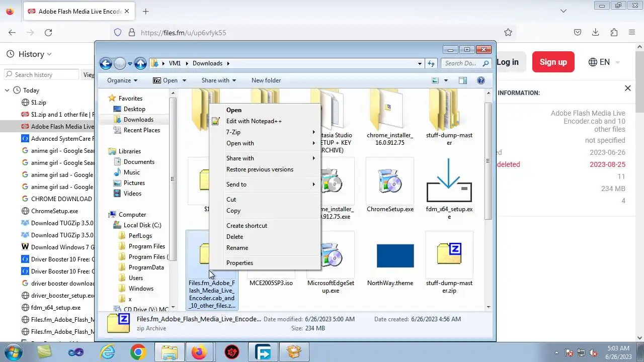This screenshot has height=362, width=644.
Task: Select chrome_installer_16.0.912.75 folder
Action: tap(390, 117)
